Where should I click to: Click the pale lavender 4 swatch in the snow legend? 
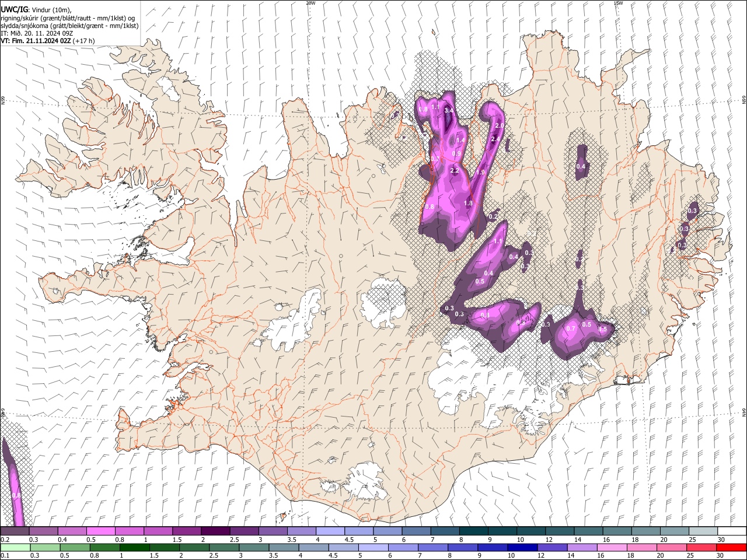pyautogui.click(x=329, y=531)
